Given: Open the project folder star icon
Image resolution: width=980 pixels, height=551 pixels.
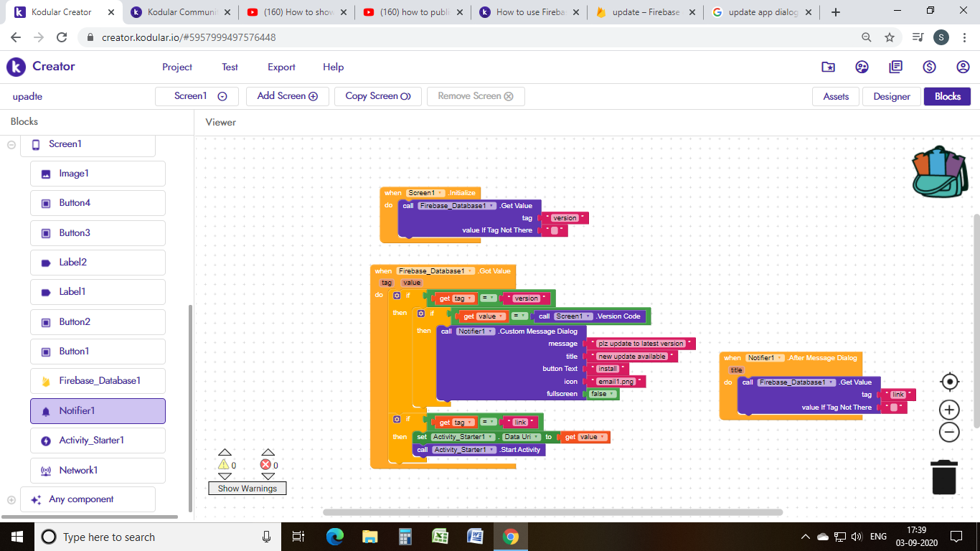Looking at the screenshot, I should tap(828, 67).
